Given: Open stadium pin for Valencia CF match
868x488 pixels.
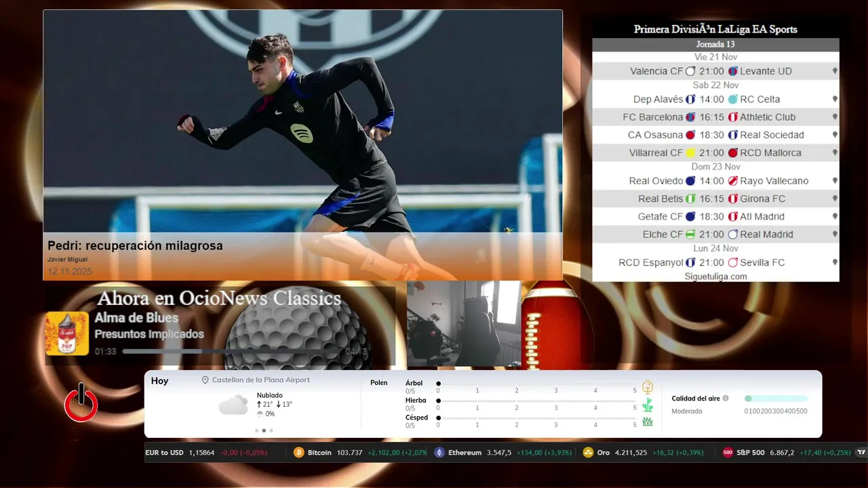Looking at the screenshot, I should 835,71.
